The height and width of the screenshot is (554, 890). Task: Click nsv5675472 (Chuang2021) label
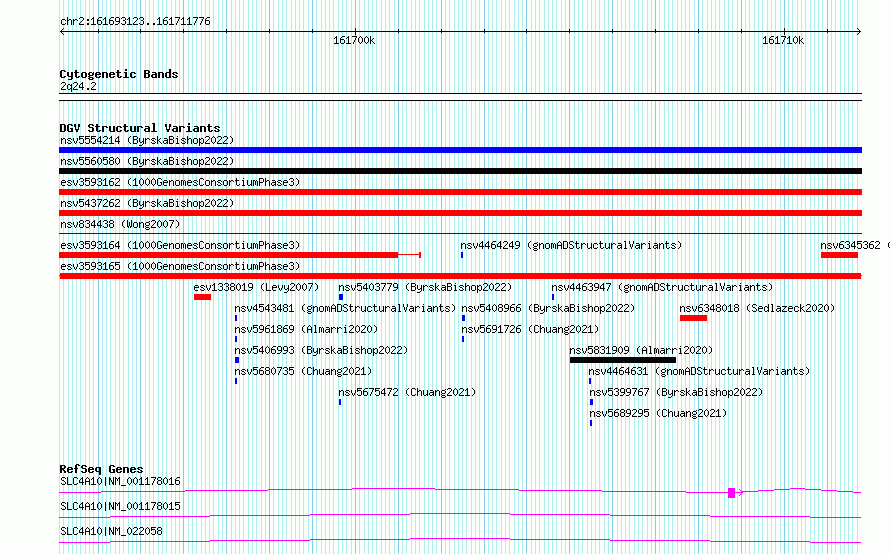click(x=407, y=392)
